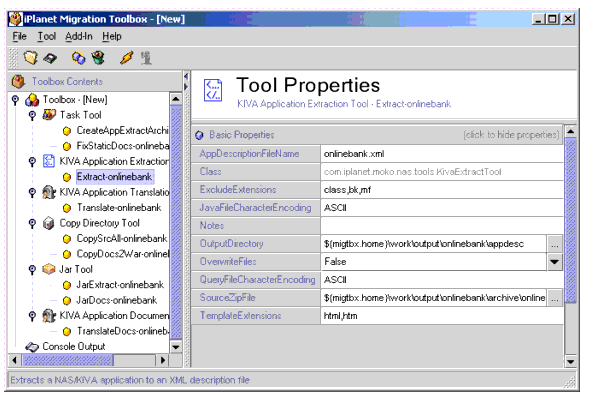Click the save toolbox disk toolbar icon
Screen dimensions: 601x395
click(50, 58)
